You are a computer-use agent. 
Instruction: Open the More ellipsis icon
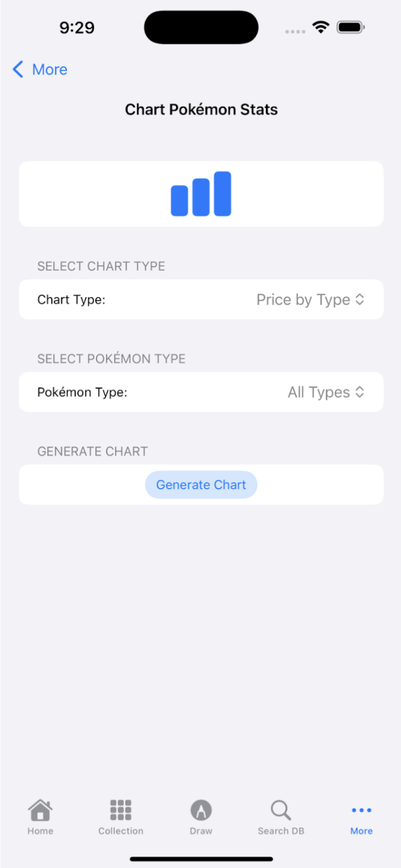pyautogui.click(x=361, y=810)
